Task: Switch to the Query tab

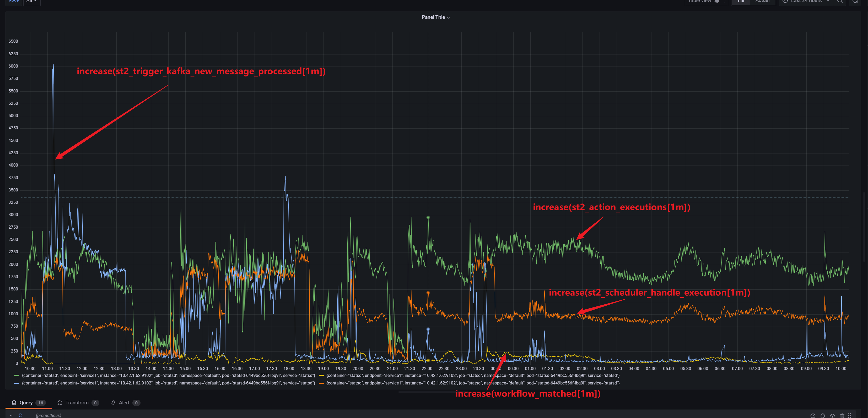Action: click(x=26, y=403)
